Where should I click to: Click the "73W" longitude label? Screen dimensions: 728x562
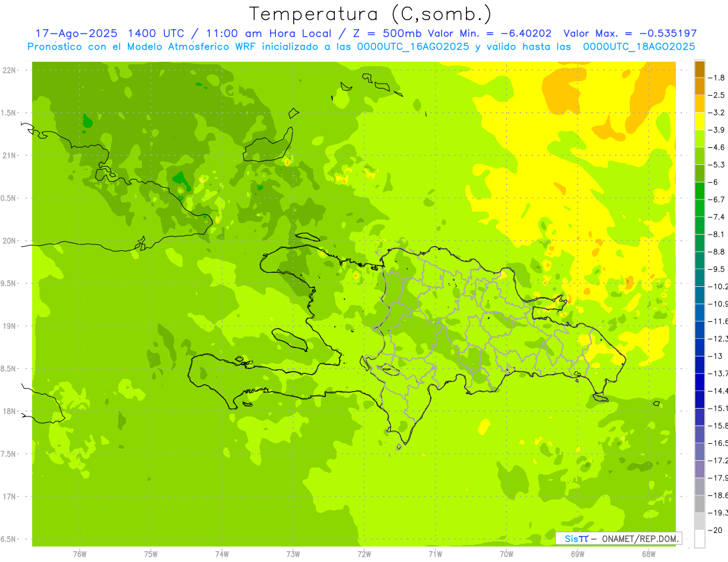pos(293,554)
